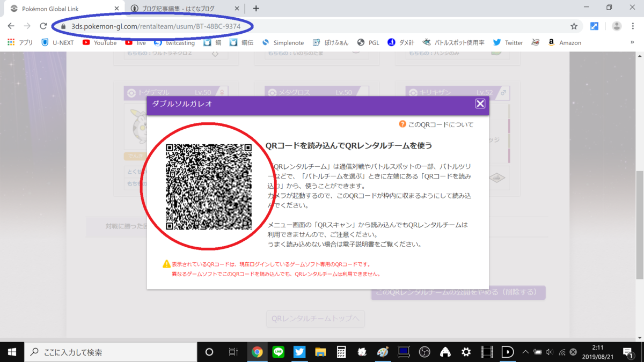Open LINE from the taskbar
The width and height of the screenshot is (644, 362).
(278, 352)
